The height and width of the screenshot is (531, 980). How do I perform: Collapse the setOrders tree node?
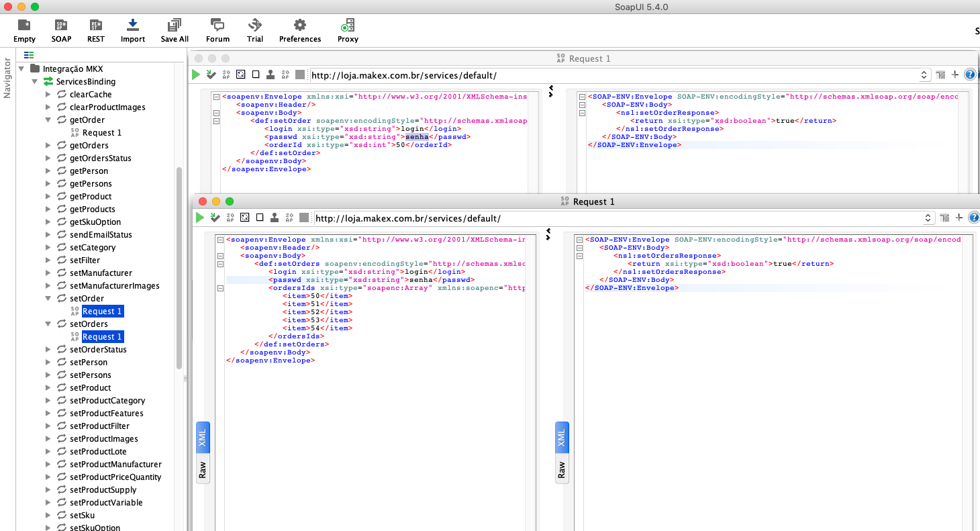click(48, 324)
